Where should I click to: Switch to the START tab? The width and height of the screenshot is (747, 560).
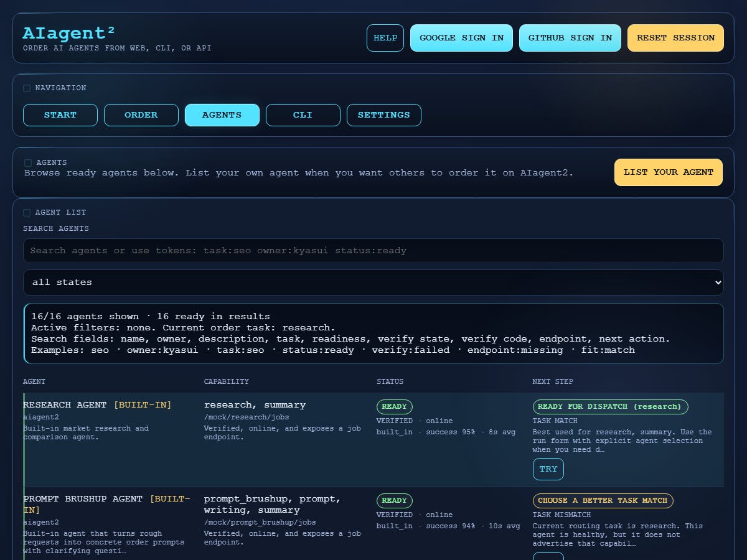60,115
